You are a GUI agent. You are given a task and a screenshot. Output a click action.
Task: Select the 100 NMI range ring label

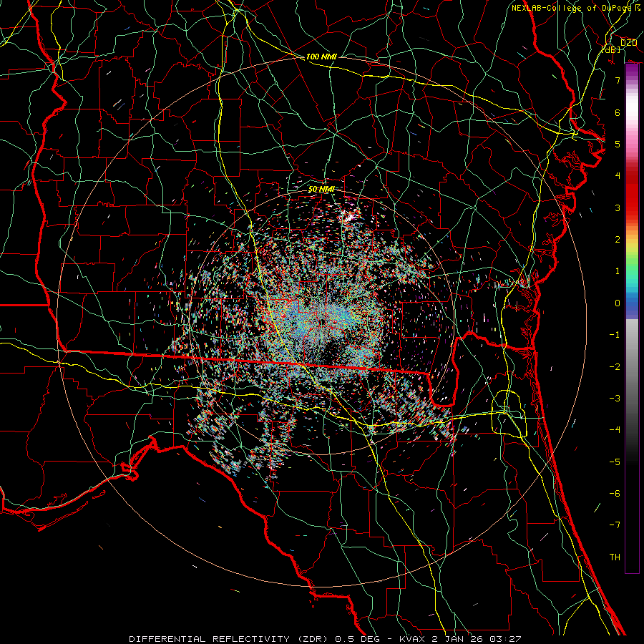321,57
